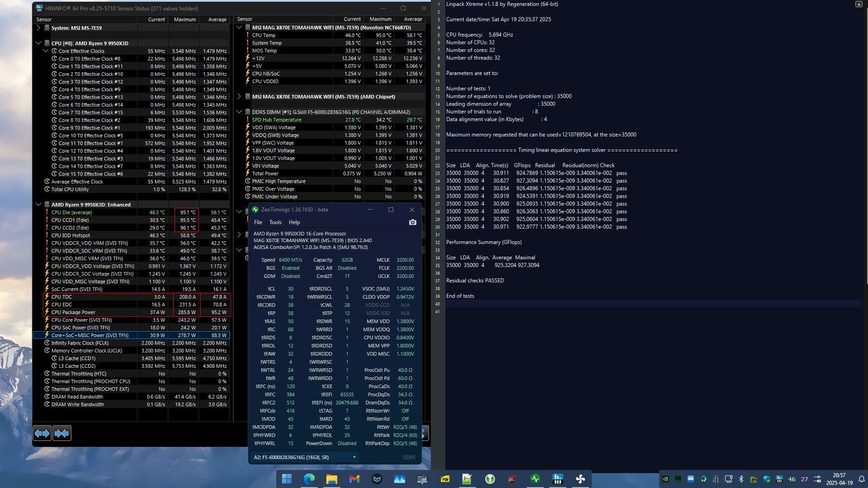This screenshot has height=488, width=868.
Task: Open the File menu in ZenTimings
Action: pos(258,222)
